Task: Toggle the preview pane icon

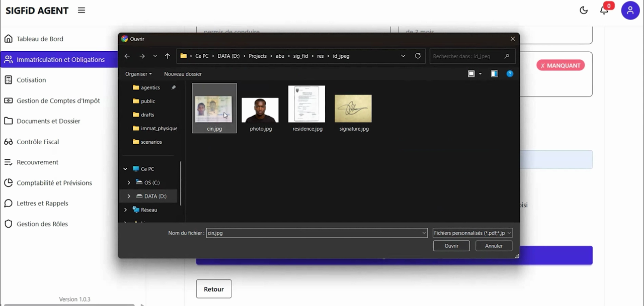Action: pyautogui.click(x=494, y=74)
